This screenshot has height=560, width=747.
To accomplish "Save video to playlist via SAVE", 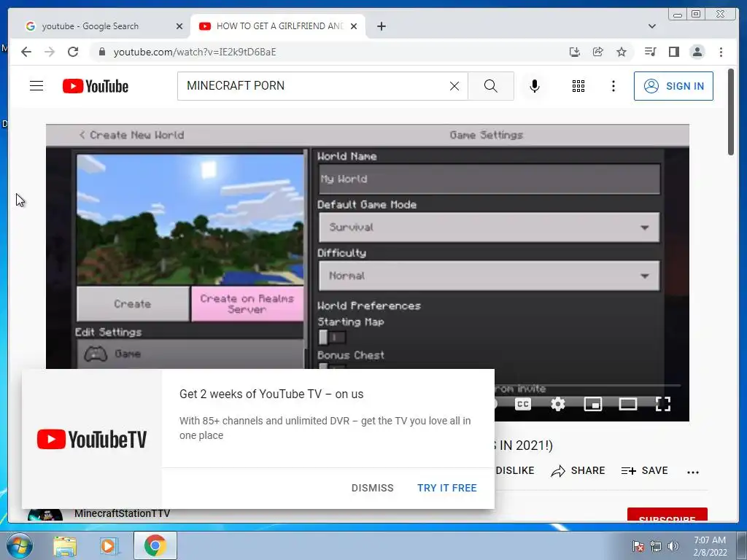I will coord(645,470).
